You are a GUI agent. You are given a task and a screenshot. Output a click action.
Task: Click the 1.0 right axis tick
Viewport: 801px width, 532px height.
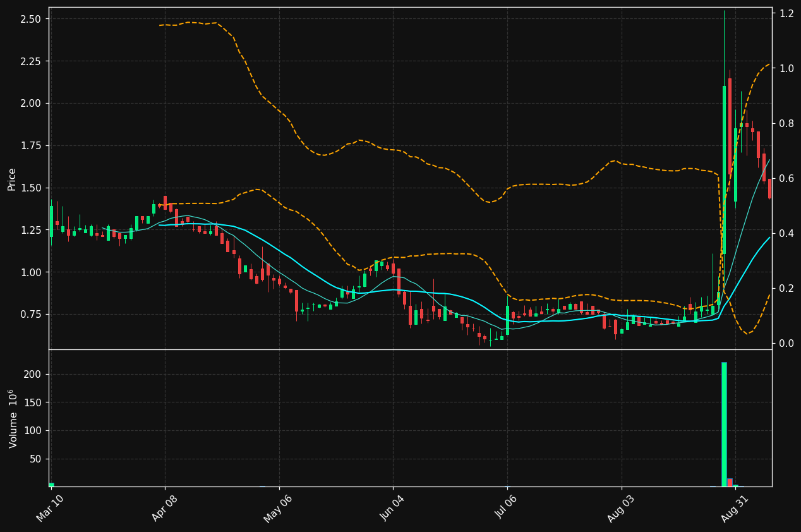click(786, 68)
